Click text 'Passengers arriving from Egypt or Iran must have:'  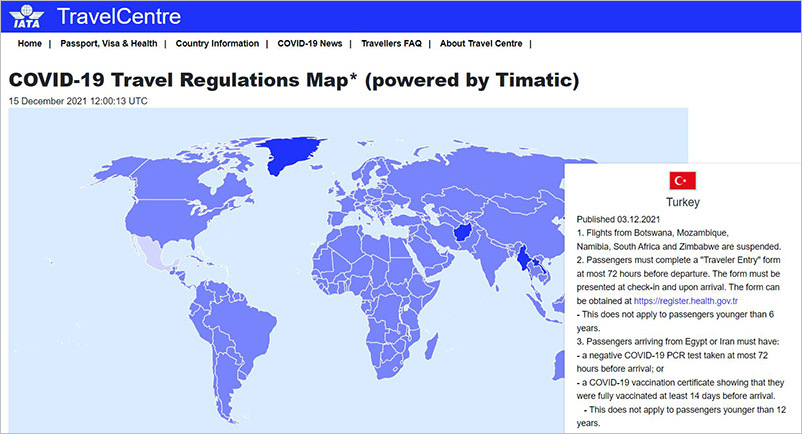point(678,341)
